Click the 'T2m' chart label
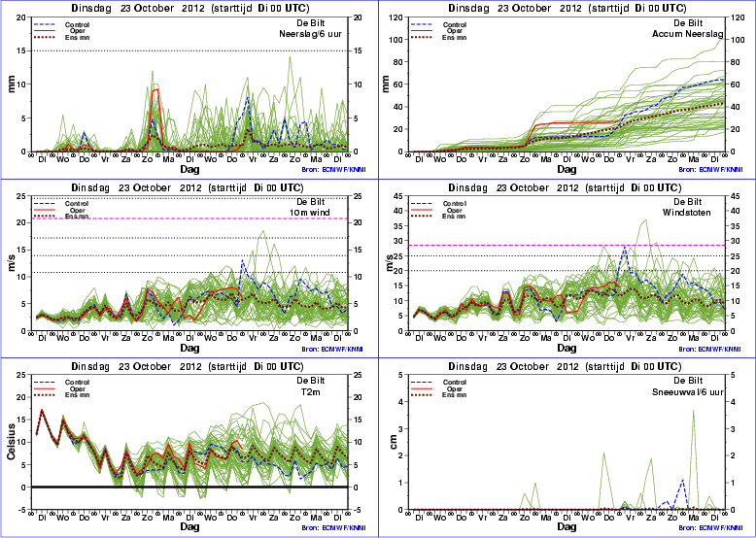The height and width of the screenshot is (538, 756). click(x=312, y=392)
